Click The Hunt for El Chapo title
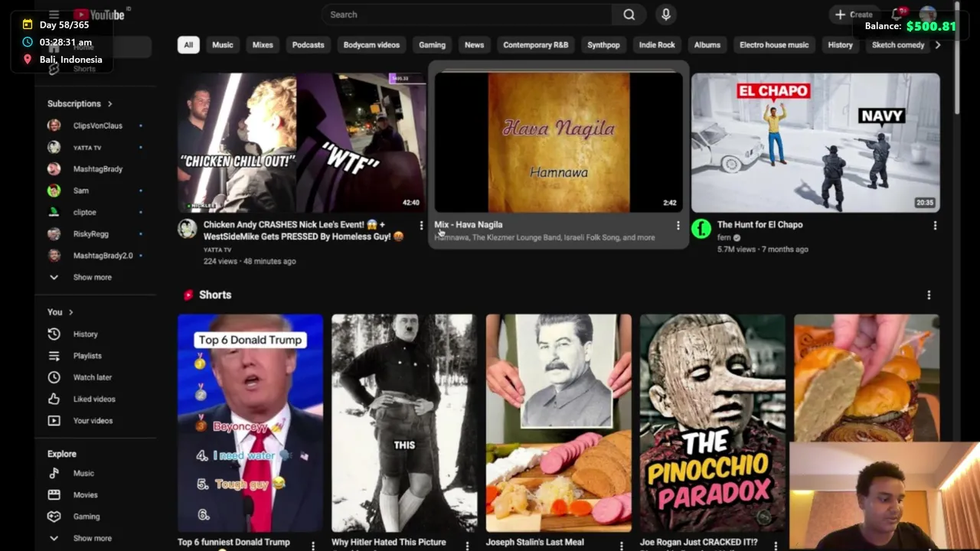980x551 pixels. (759, 224)
